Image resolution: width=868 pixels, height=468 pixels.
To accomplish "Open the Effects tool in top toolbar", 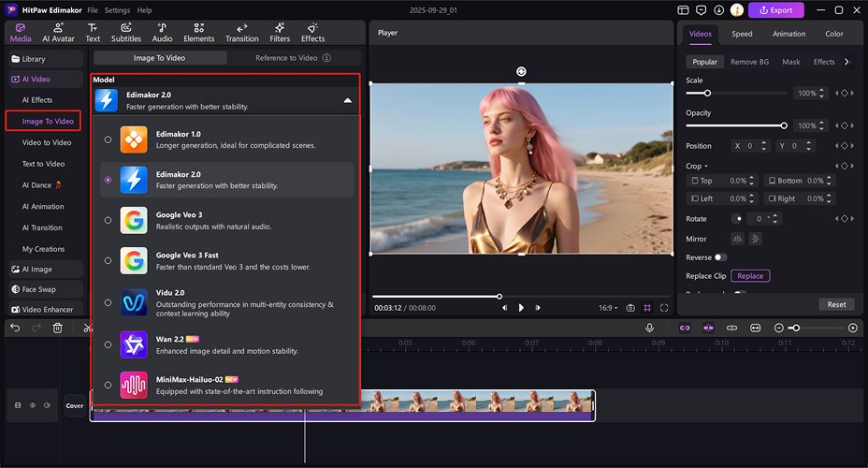I will coord(312,33).
